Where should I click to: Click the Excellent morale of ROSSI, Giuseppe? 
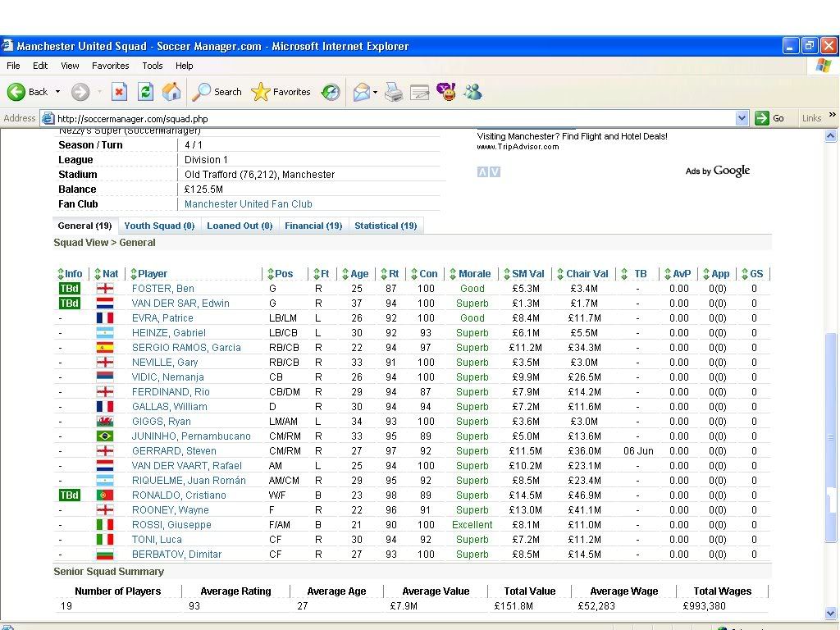[472, 525]
